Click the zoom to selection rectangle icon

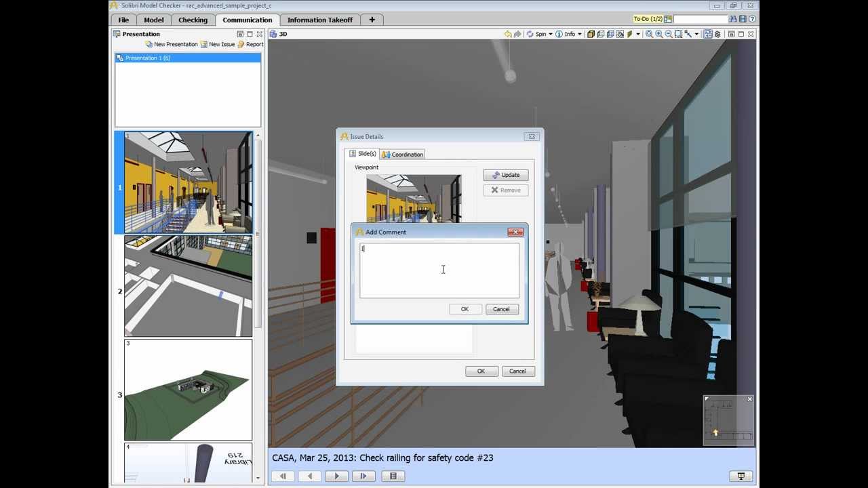678,34
